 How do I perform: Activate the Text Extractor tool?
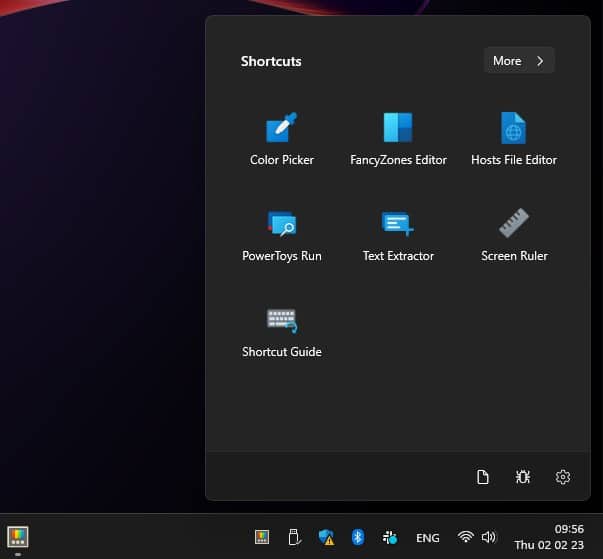tap(398, 234)
